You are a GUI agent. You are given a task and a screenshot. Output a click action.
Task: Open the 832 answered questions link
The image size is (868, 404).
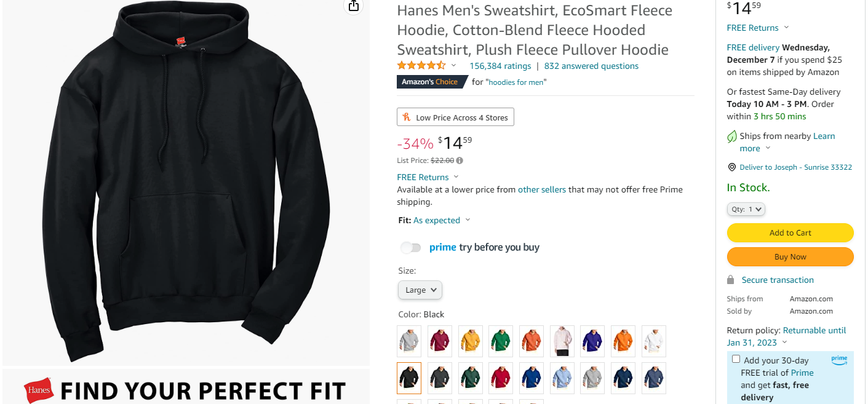591,66
